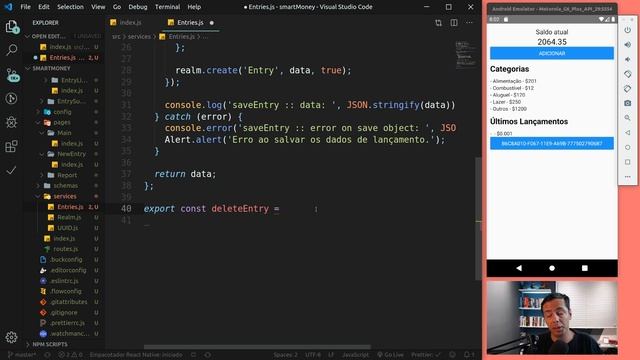
Task: Click emulator zoom magnifier icon
Action: [x=628, y=118]
